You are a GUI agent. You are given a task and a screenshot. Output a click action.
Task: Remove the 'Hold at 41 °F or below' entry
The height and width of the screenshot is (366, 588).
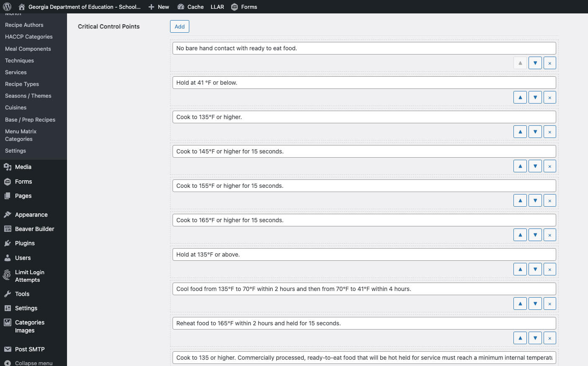pyautogui.click(x=549, y=97)
